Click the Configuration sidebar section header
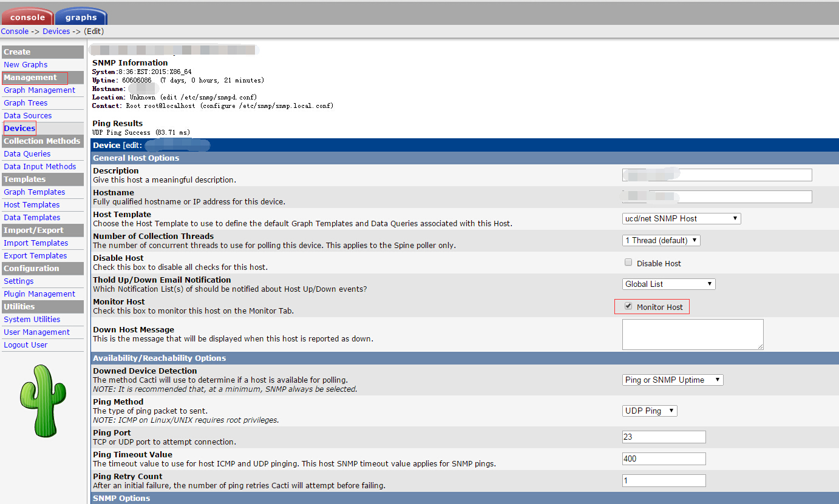 point(42,269)
